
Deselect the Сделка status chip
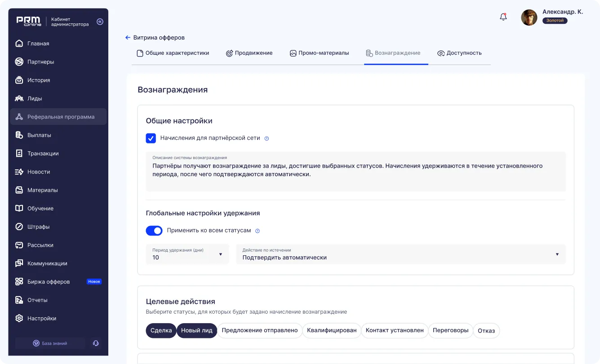point(161,331)
